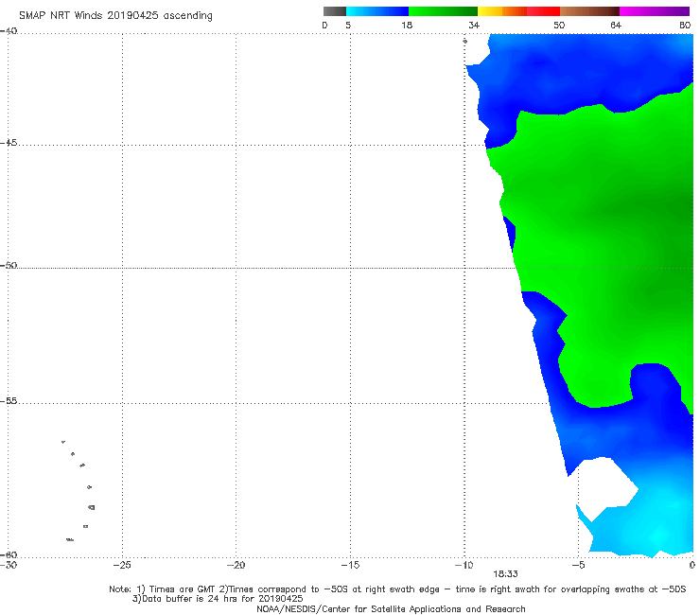The height and width of the screenshot is (615, 700).
Task: Click the latitude axis label '-50'
Action: [9, 265]
